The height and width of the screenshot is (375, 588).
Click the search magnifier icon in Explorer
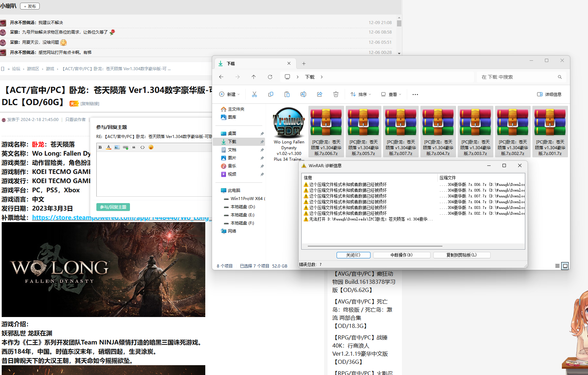point(560,77)
